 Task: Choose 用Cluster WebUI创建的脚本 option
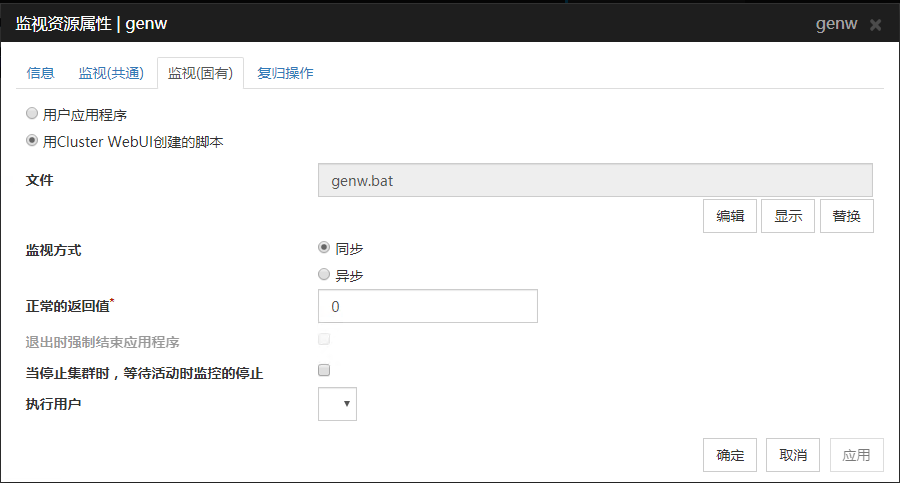pyautogui.click(x=32, y=141)
